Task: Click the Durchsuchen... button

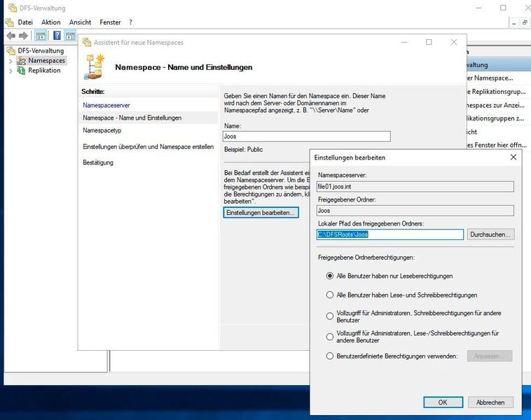Action: 490,234
